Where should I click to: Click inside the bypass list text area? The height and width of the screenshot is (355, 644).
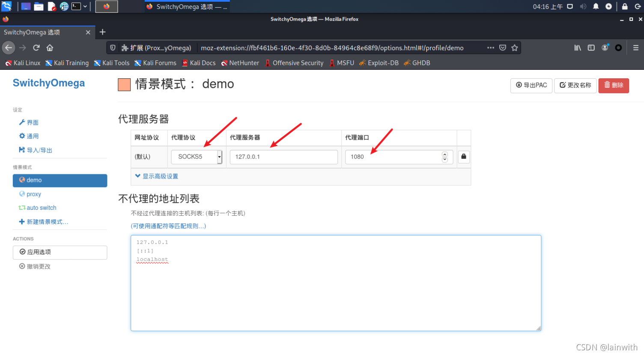point(336,283)
